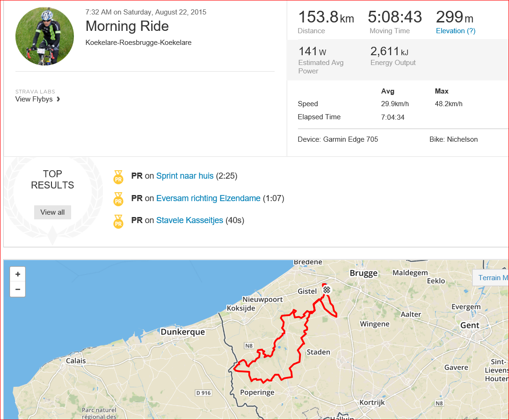Image resolution: width=509 pixels, height=420 pixels.
Task: Open View Flybys in Strava Labs
Action: 34,99
